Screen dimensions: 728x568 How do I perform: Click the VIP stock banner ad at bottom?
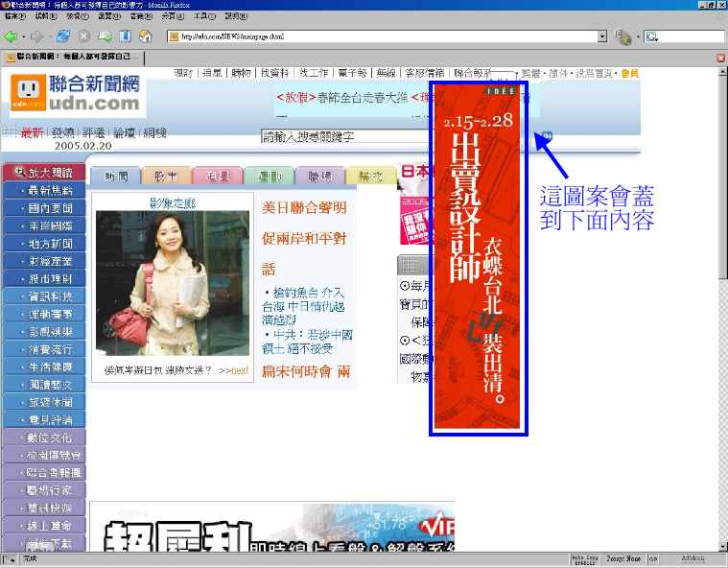(272, 526)
